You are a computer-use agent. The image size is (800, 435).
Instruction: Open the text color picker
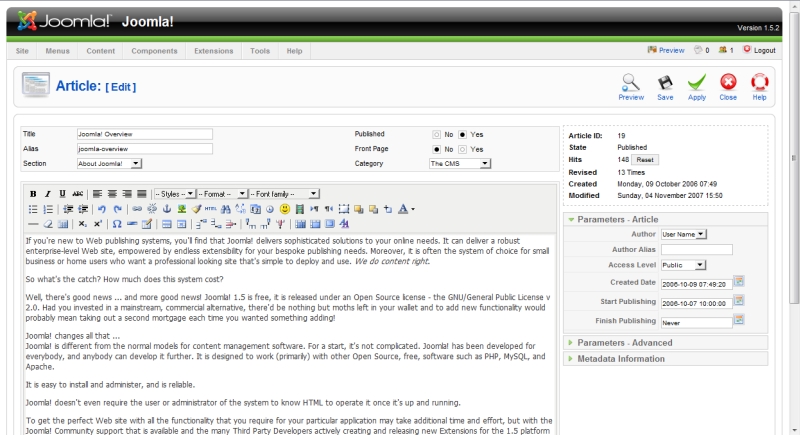(406, 209)
